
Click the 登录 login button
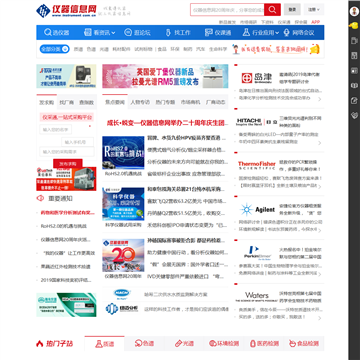pos(292,10)
